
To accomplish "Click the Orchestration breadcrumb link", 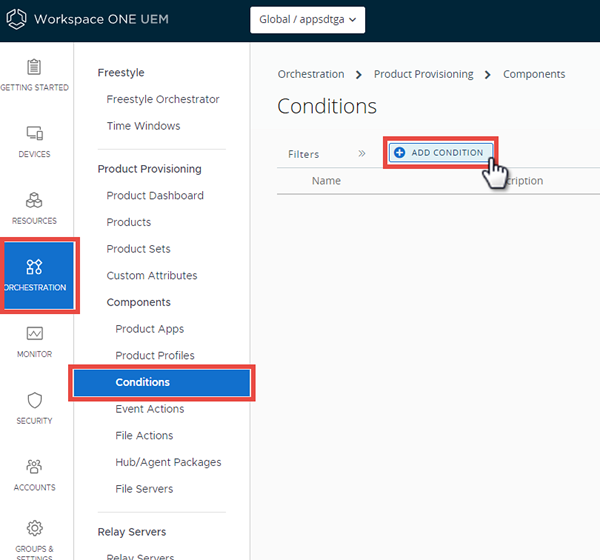I will point(311,74).
